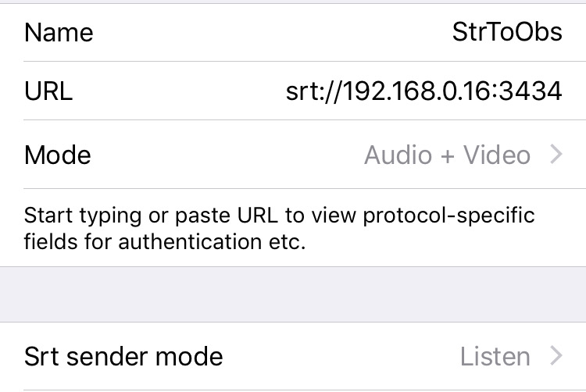The width and height of the screenshot is (586, 392).
Task: Tap the 'fields for authentication etc.' text
Action: coord(164,241)
